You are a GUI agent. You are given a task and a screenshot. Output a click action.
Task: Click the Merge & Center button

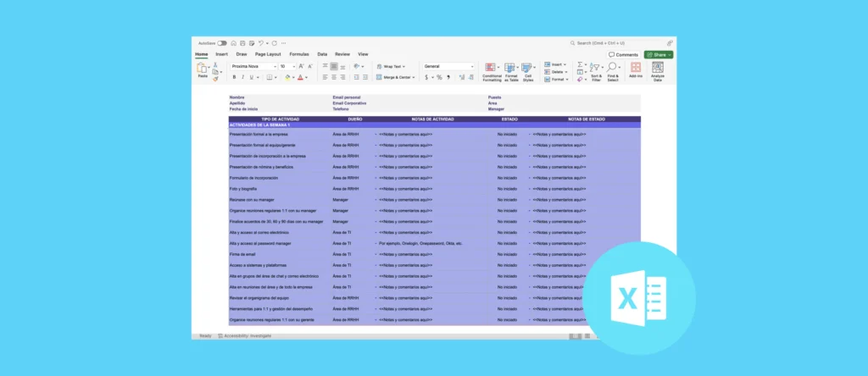pyautogui.click(x=395, y=77)
